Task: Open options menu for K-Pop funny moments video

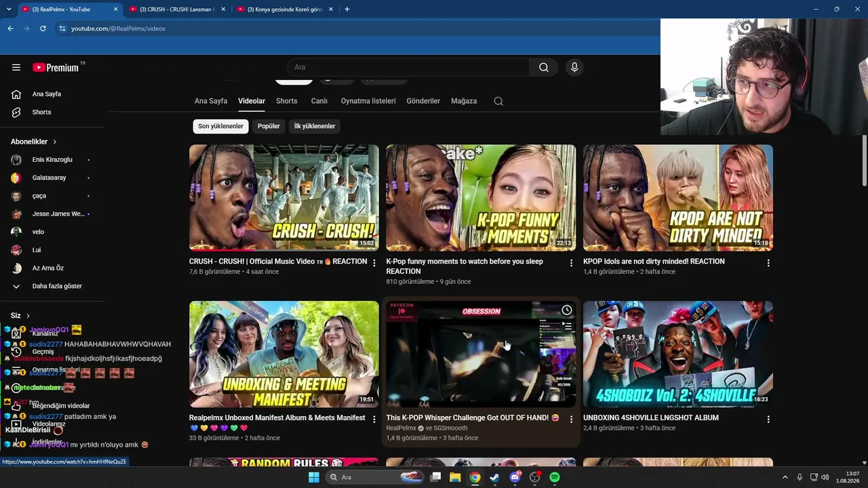Action: pyautogui.click(x=571, y=263)
